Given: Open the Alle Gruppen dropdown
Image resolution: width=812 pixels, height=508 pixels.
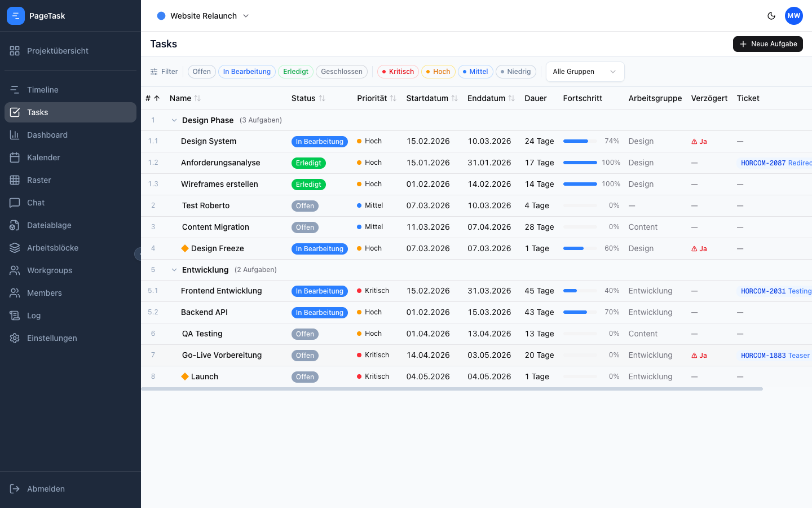Looking at the screenshot, I should 585,72.
